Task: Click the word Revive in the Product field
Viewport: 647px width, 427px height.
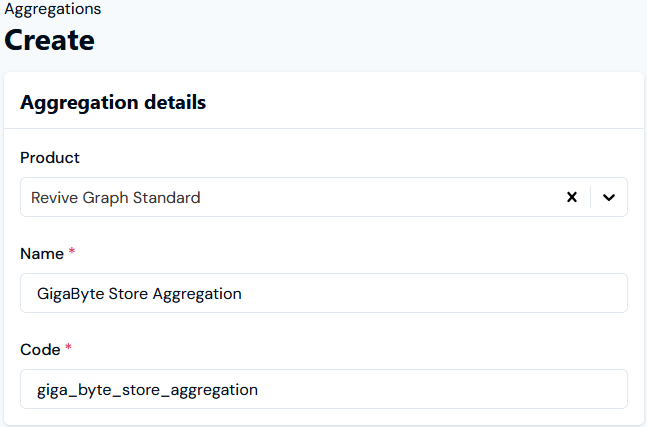Action: click(x=55, y=197)
